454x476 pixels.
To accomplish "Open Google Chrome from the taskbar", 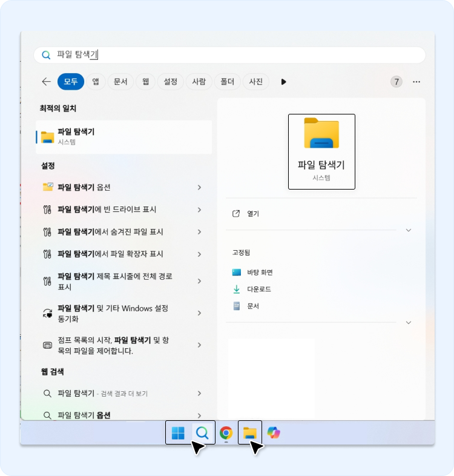I will pyautogui.click(x=226, y=433).
